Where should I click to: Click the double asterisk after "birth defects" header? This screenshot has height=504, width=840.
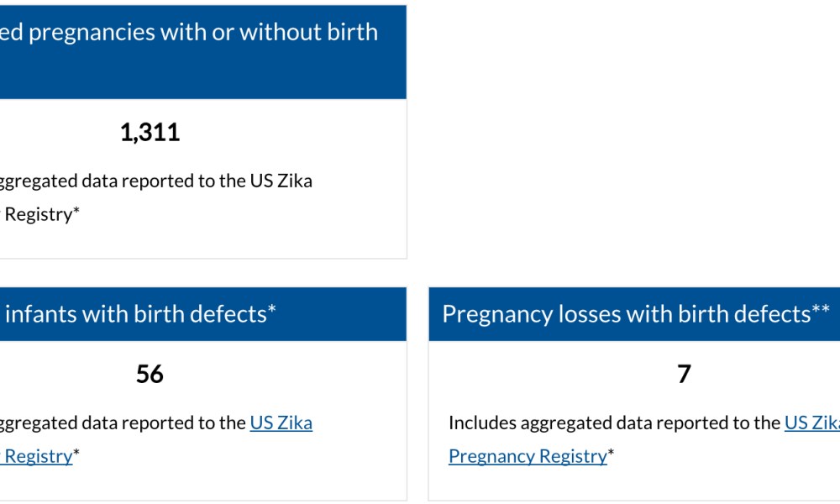[x=821, y=311]
